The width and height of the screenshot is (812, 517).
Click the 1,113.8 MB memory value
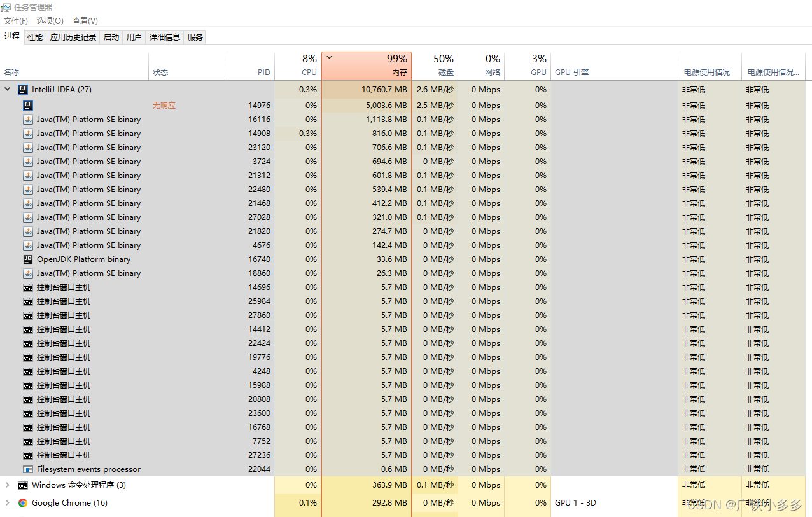coord(387,120)
